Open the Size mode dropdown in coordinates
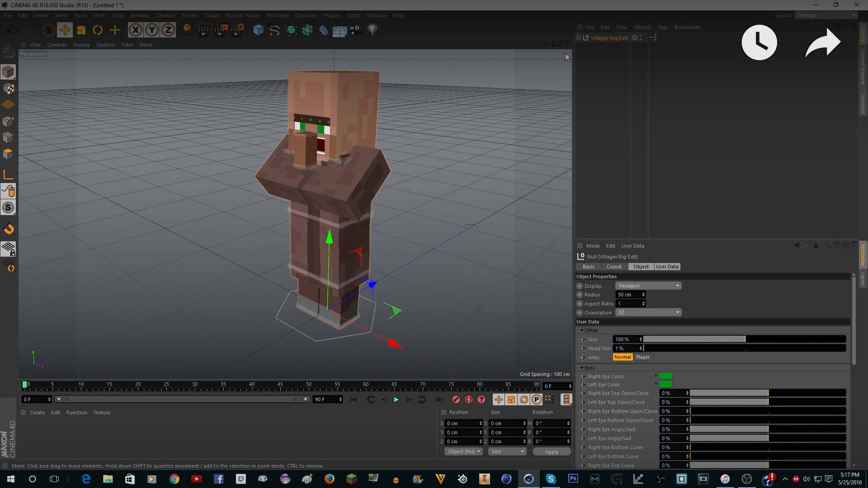868x488 pixels. [508, 451]
